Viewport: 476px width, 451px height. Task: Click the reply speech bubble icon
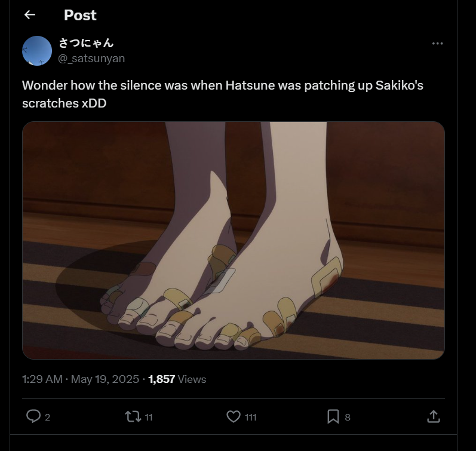33,416
